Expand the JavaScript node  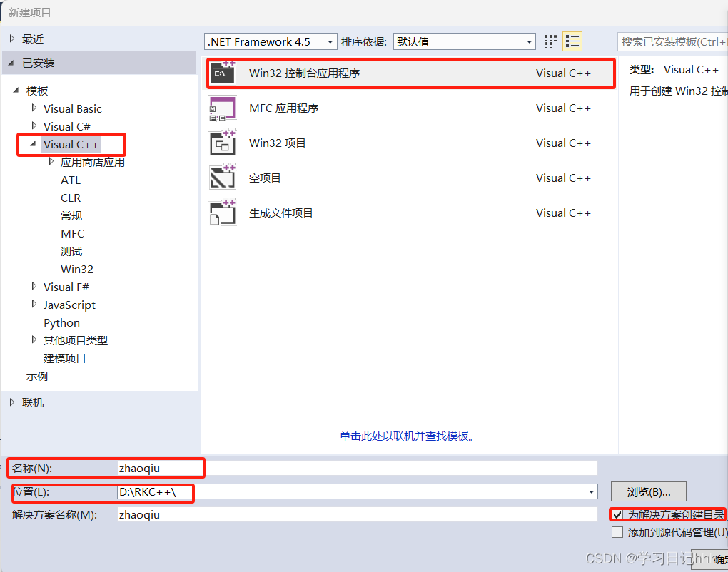click(x=34, y=304)
